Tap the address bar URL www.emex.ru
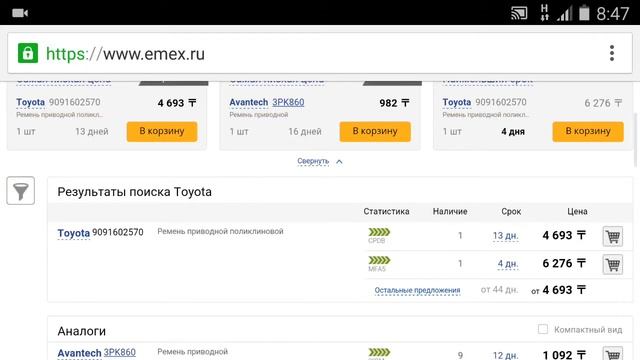The height and width of the screenshot is (360, 640). [125, 54]
